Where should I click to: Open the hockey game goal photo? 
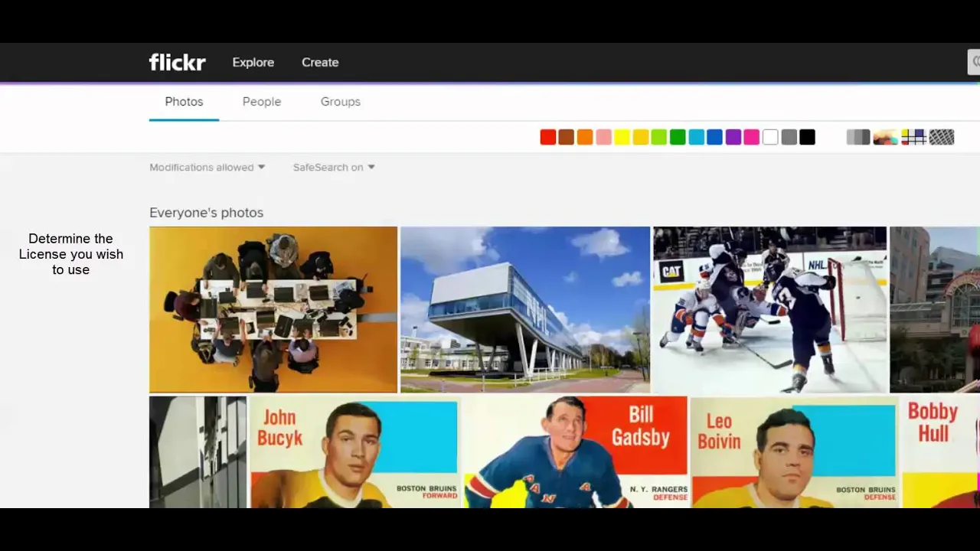pos(769,309)
